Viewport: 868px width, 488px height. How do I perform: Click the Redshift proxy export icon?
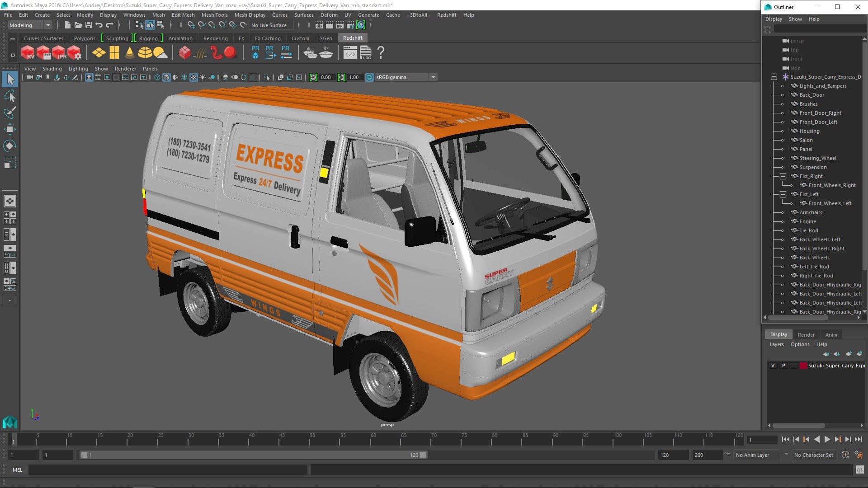click(x=270, y=53)
